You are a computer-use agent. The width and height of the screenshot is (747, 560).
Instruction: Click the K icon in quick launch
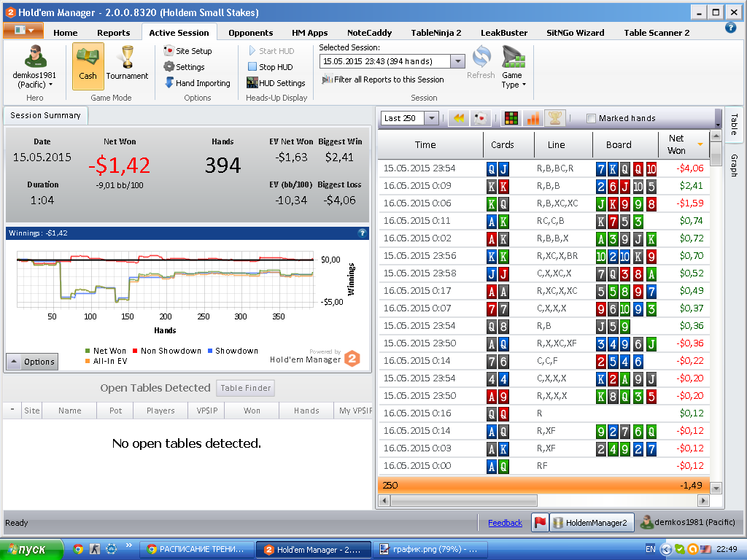95,549
